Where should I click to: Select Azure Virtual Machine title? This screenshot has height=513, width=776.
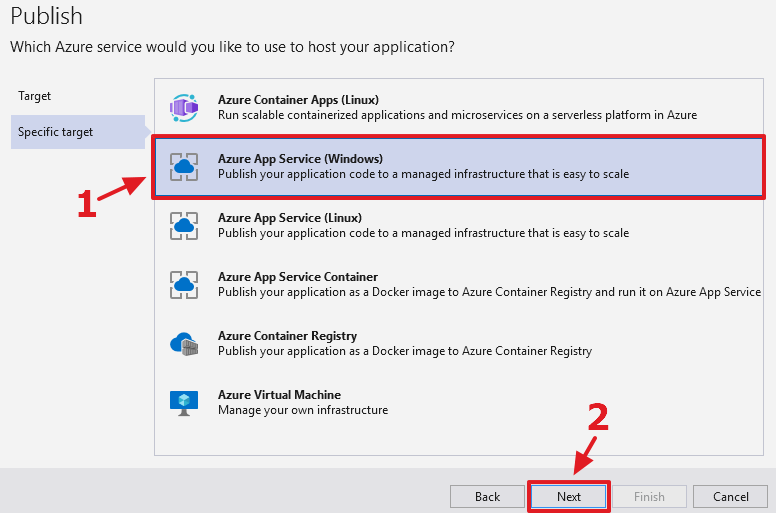[279, 395]
